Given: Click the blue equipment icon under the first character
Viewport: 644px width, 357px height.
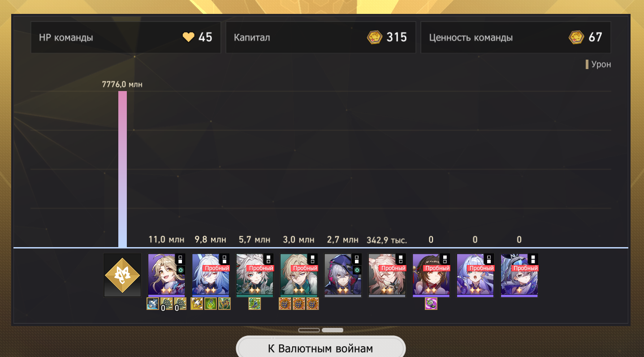Looking at the screenshot, I should point(153,304).
